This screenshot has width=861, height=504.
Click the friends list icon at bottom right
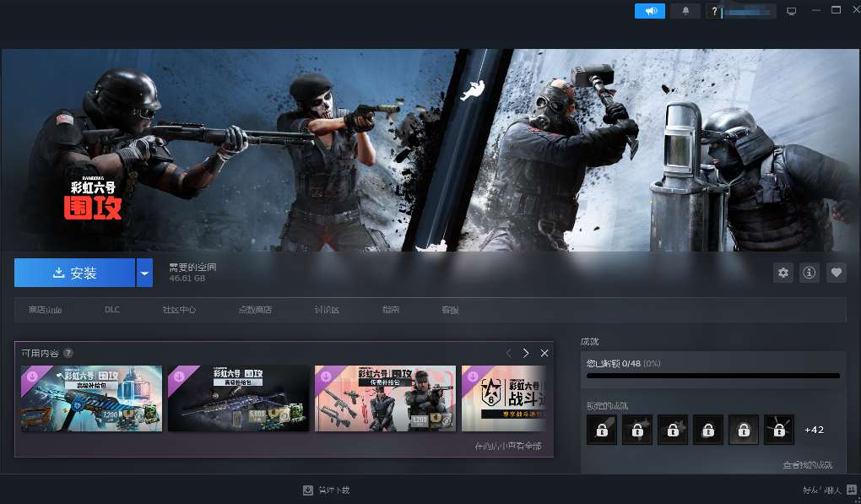coord(852,489)
